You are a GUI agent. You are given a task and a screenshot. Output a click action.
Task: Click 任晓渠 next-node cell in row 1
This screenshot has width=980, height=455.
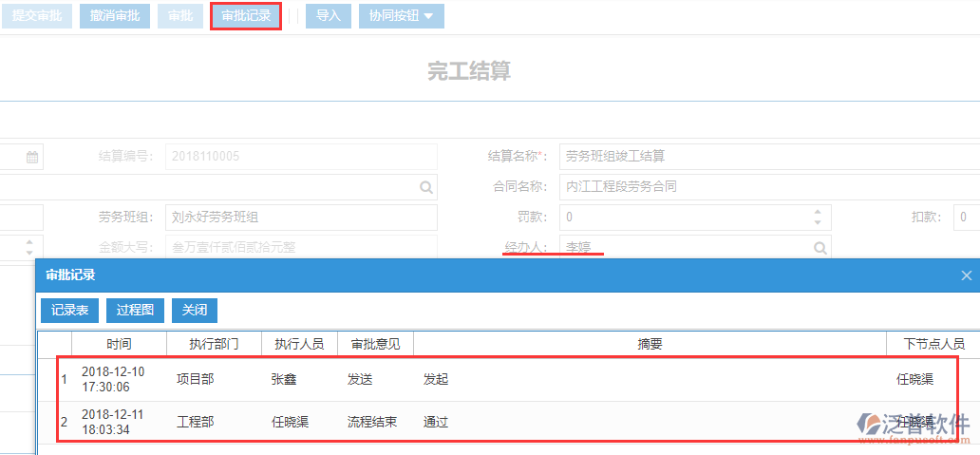coord(914,379)
